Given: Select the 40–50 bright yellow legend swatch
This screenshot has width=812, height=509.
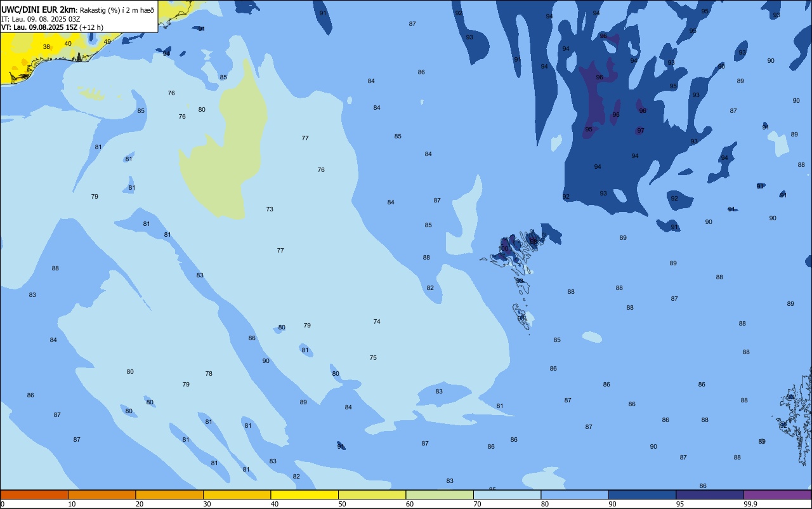Looking at the screenshot, I should [304, 494].
